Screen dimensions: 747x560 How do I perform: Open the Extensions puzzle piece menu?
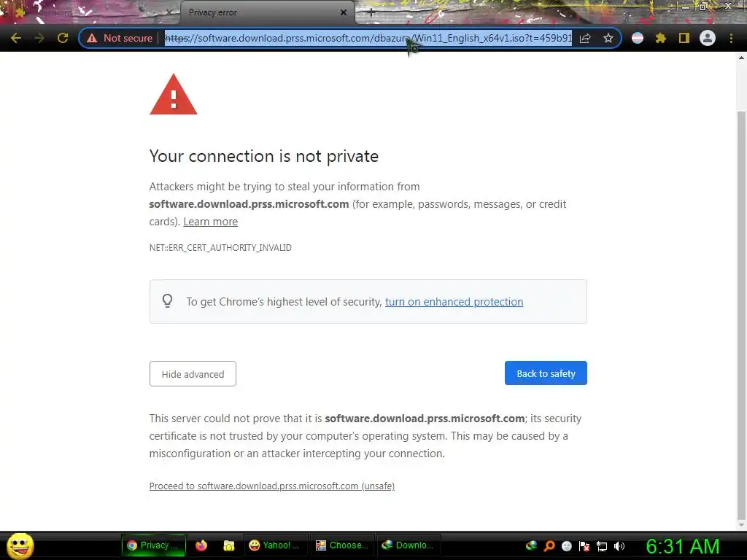tap(661, 38)
